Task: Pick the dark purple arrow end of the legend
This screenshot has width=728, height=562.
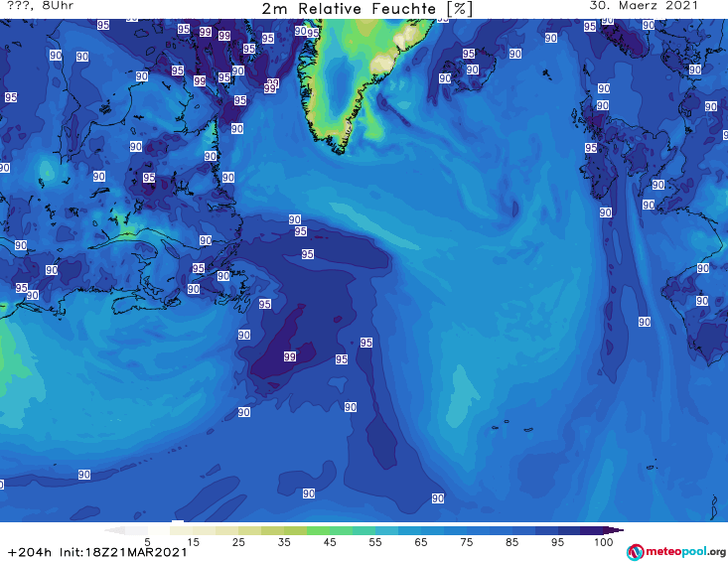Action: click(614, 530)
